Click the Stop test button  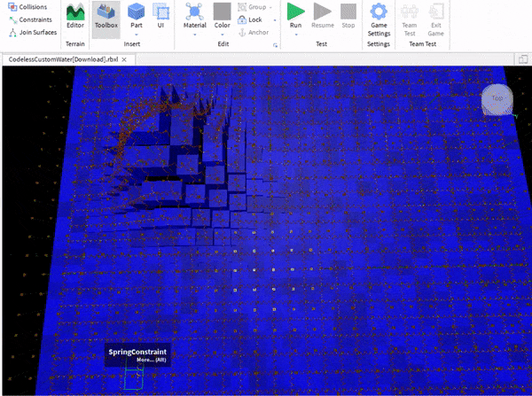tap(348, 16)
